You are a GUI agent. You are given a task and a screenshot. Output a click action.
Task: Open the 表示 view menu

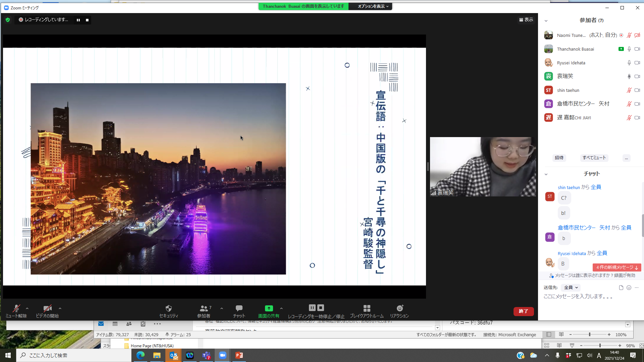526,20
